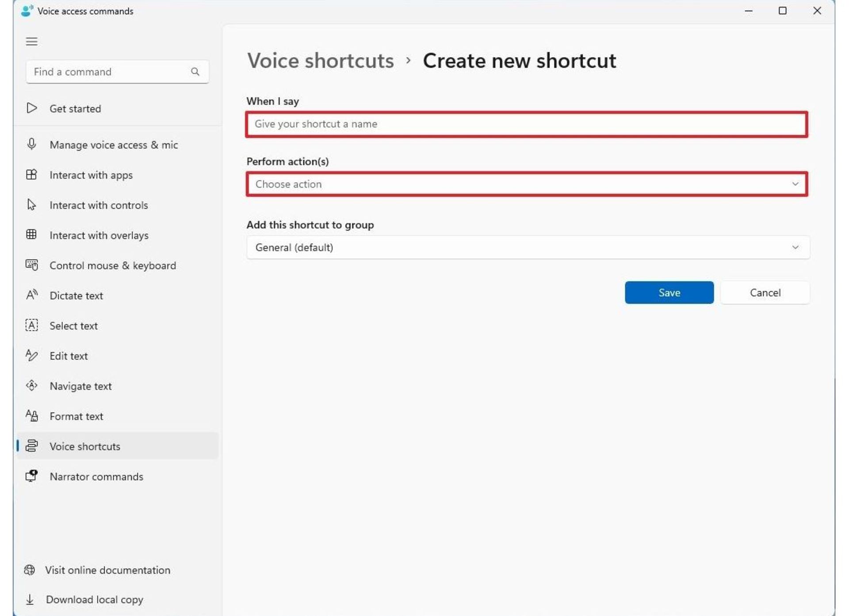This screenshot has width=849, height=616.
Task: Go back via the Voice shortcuts breadcrumb
Action: click(x=320, y=61)
